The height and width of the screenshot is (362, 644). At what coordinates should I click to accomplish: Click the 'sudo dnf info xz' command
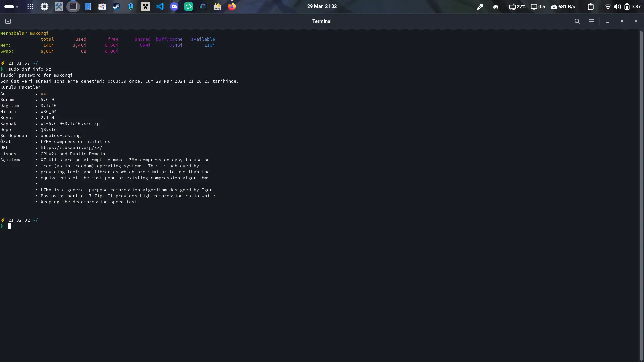(30, 69)
